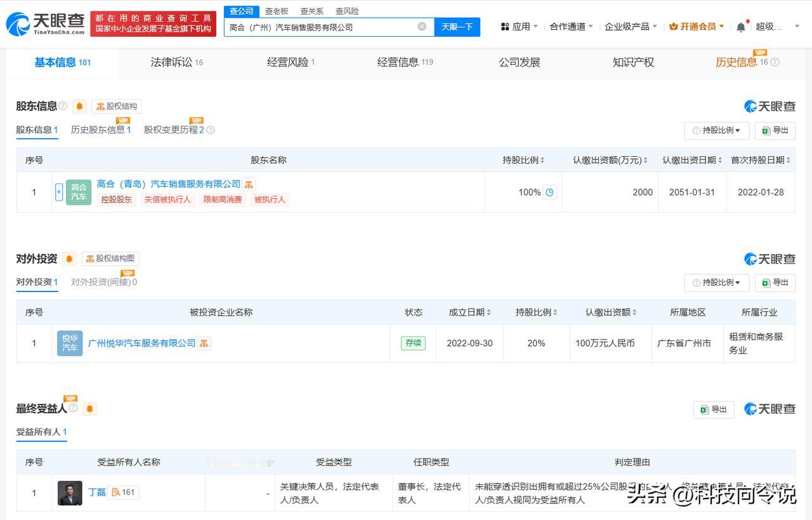
Task: Click the TianYanCha logo at top left
Action: point(45,24)
